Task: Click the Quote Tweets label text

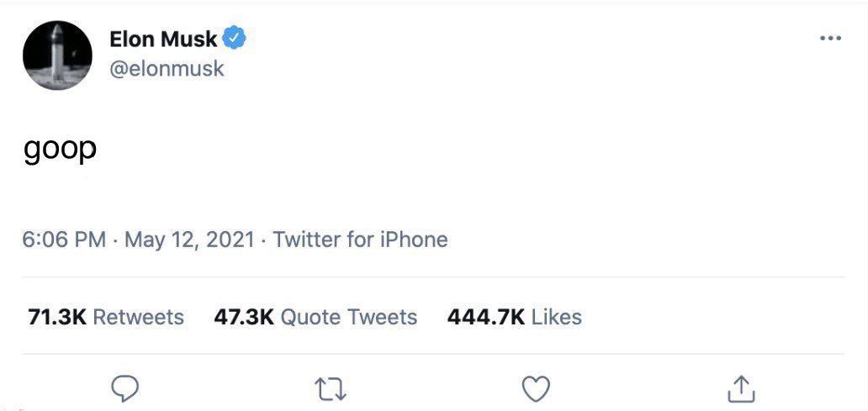Action: (349, 318)
